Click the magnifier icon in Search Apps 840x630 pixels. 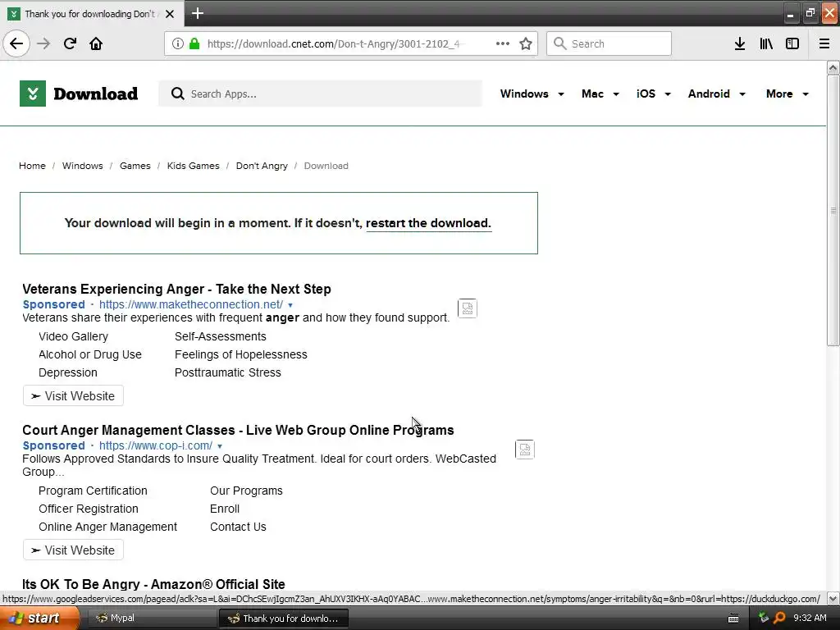pos(178,94)
